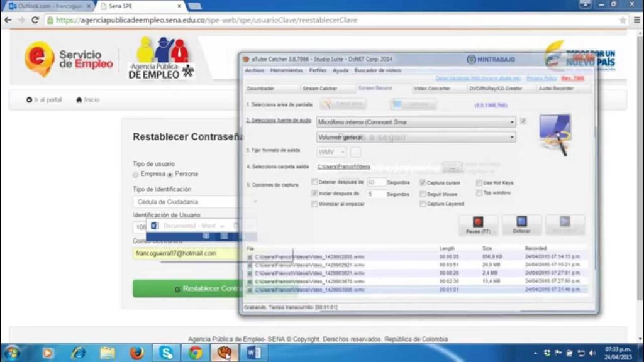Enable Minimizar al empezar checkbox
The height and width of the screenshot is (362, 644).
[x=314, y=204]
